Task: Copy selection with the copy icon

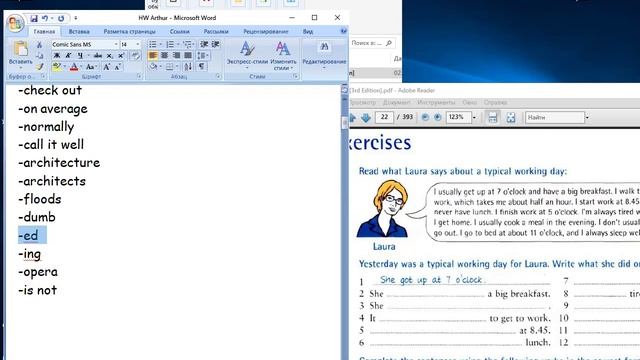Action: point(39,56)
